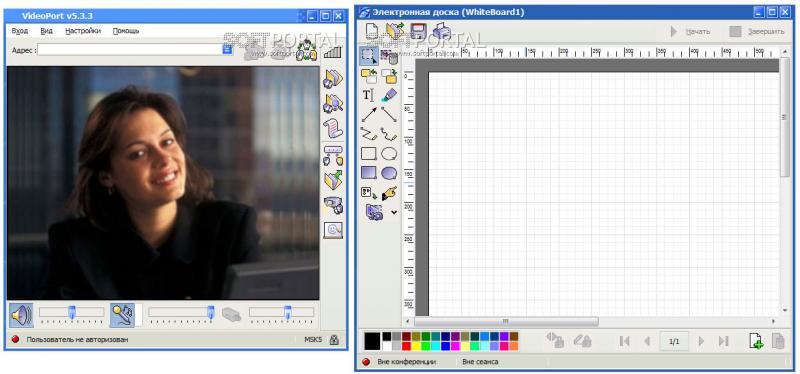Open the address book dropdown button
800x374 pixels.
point(228,49)
